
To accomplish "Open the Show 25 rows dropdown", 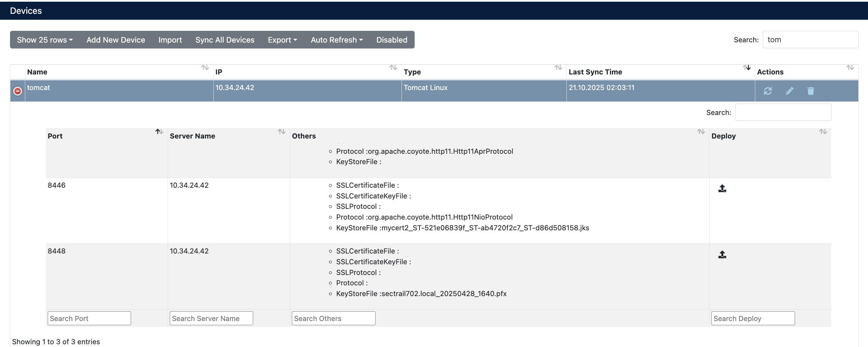I will [x=44, y=39].
